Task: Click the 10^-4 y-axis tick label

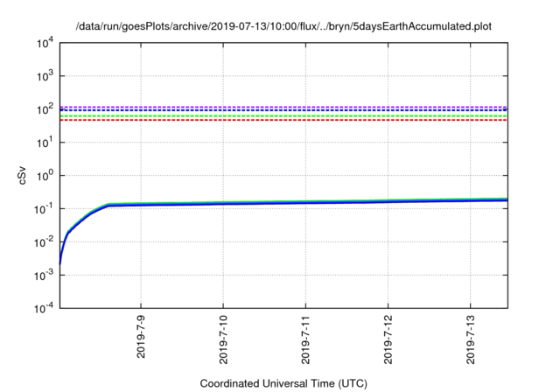Action: click(x=44, y=308)
